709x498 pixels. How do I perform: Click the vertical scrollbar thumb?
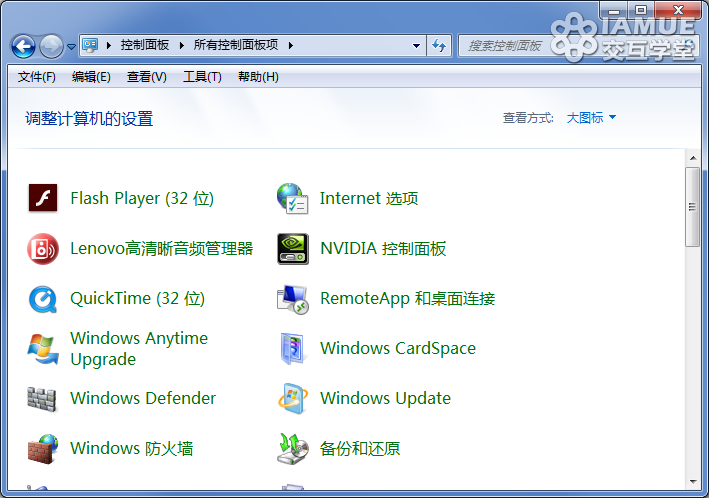[692, 207]
